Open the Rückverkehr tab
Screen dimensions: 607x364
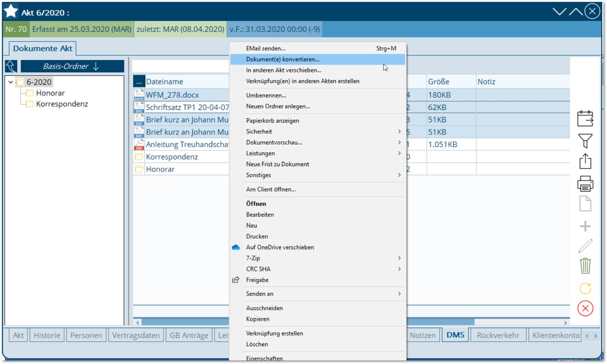click(x=498, y=335)
